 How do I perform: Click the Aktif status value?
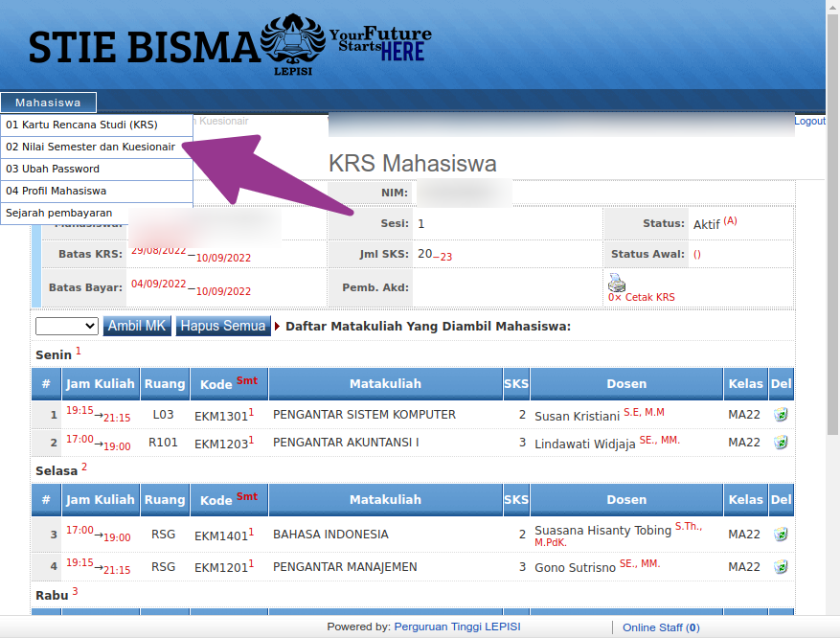(707, 224)
